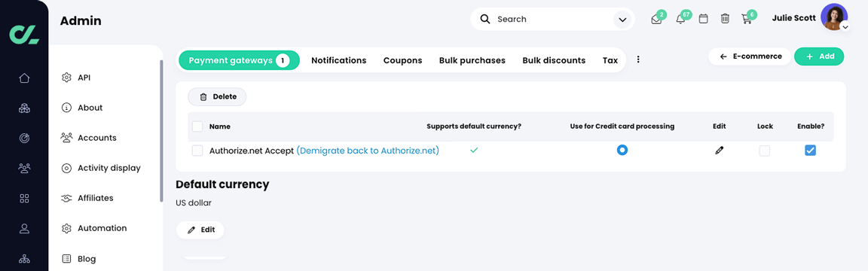Image resolution: width=868 pixels, height=271 pixels.
Task: Open the cubes icon in dark sidebar
Action: tap(24, 108)
